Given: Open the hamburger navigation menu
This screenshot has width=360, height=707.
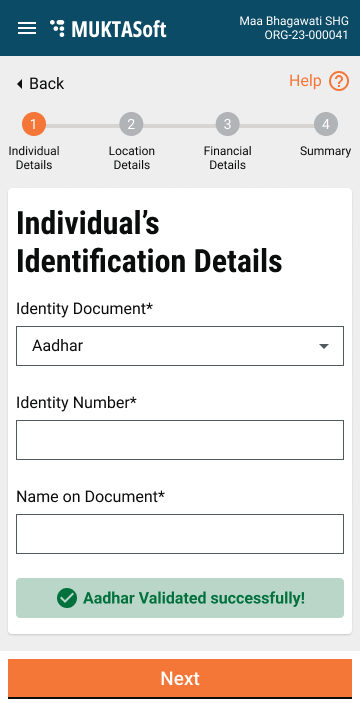Looking at the screenshot, I should pyautogui.click(x=27, y=28).
